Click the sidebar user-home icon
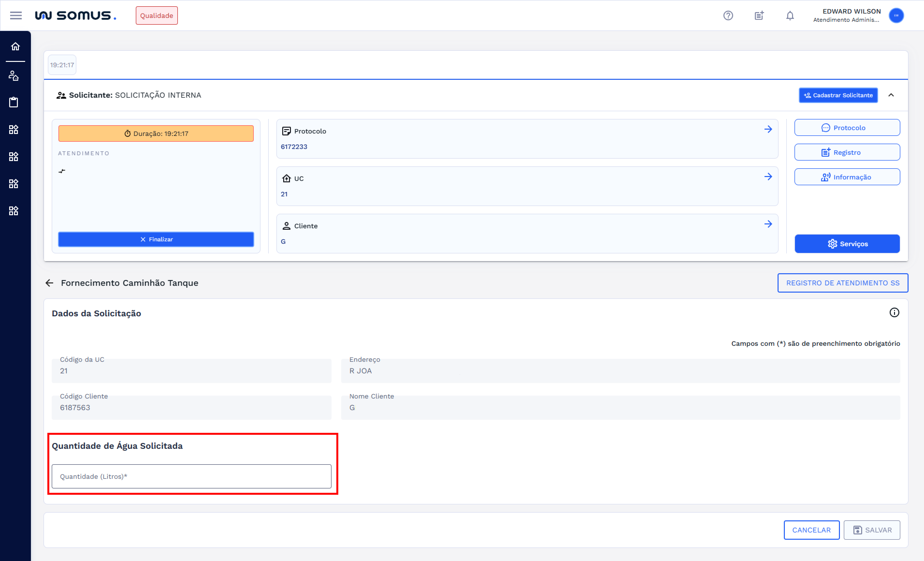The width and height of the screenshot is (924, 561). pyautogui.click(x=14, y=76)
